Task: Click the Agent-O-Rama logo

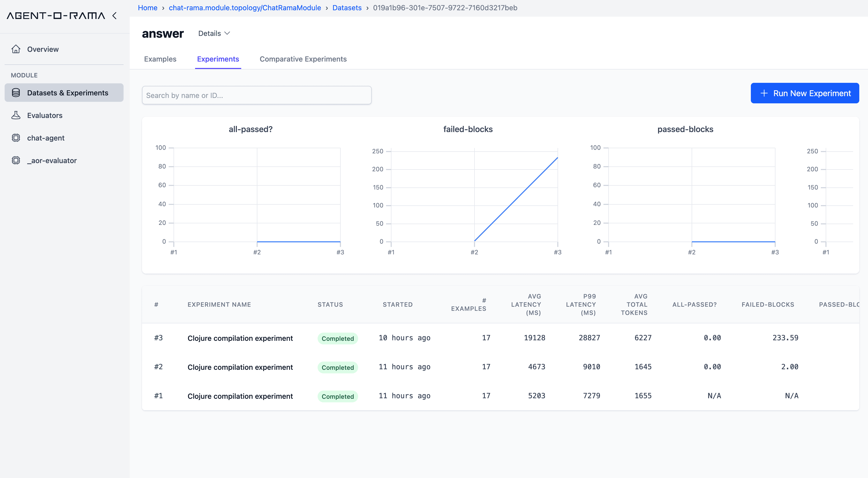Action: point(56,15)
